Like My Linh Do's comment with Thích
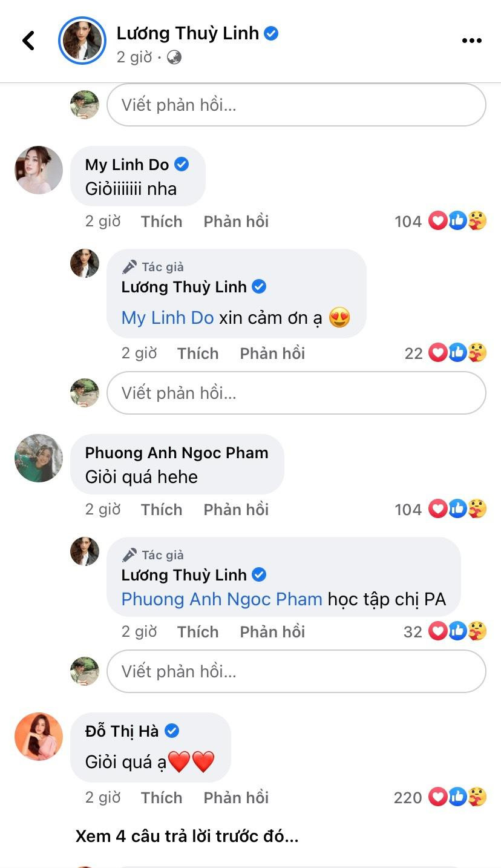This screenshot has width=501, height=868. [x=162, y=222]
